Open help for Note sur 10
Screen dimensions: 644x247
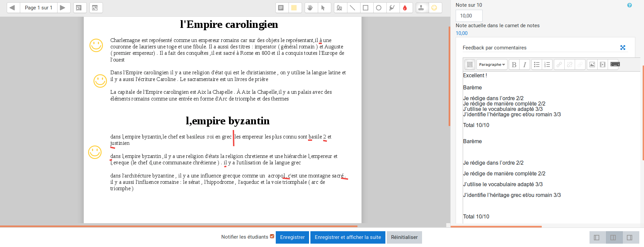(x=630, y=5)
